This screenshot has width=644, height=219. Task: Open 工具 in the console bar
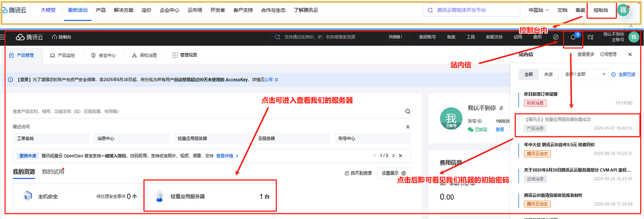tap(470, 37)
